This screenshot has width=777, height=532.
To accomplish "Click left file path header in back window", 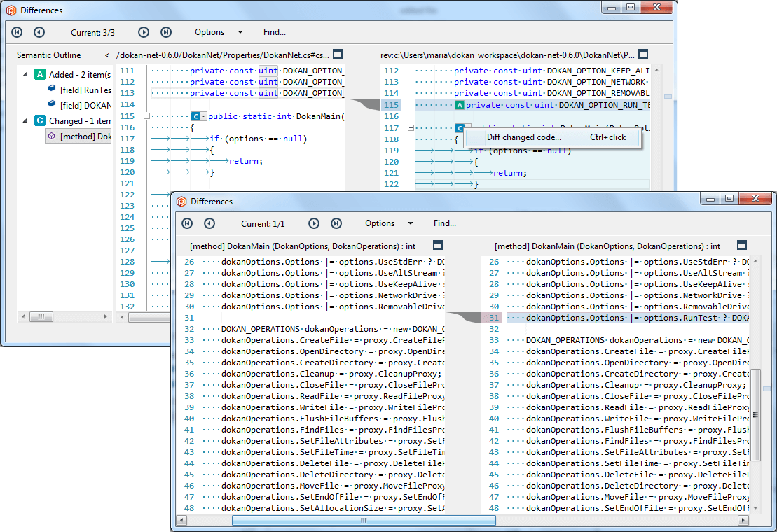I will 223,55.
